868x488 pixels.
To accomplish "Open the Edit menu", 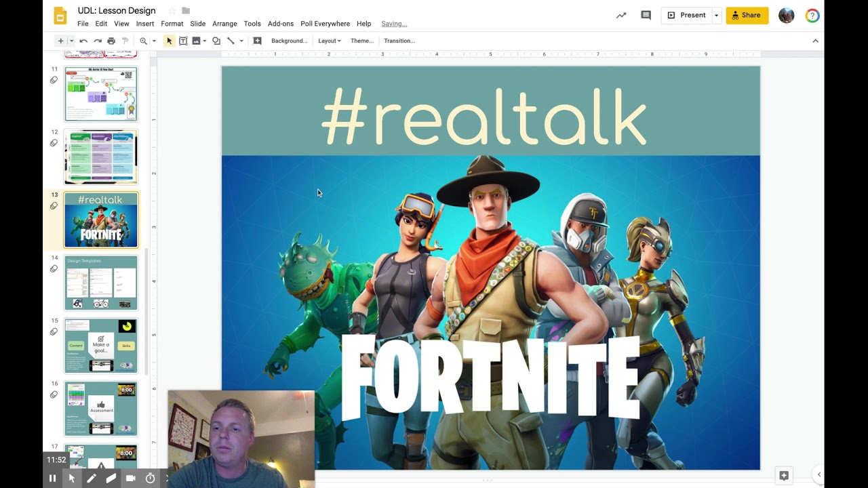I will click(101, 24).
